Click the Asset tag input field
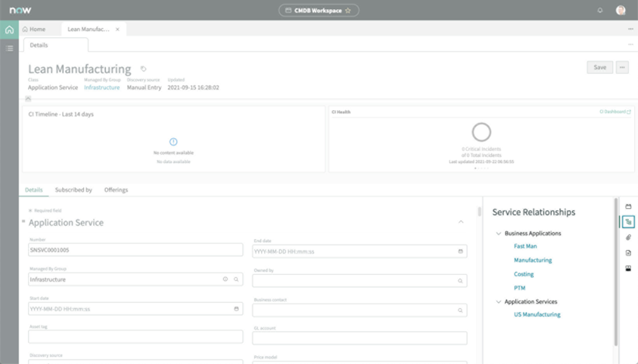Viewport: 638px width, 364px height. pos(136,337)
